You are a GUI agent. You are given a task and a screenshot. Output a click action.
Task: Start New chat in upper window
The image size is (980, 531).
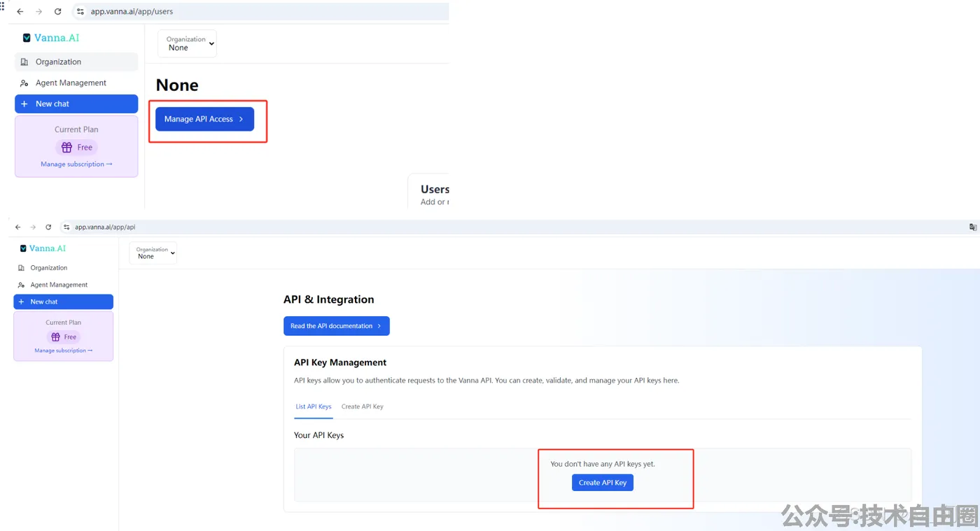click(x=76, y=104)
